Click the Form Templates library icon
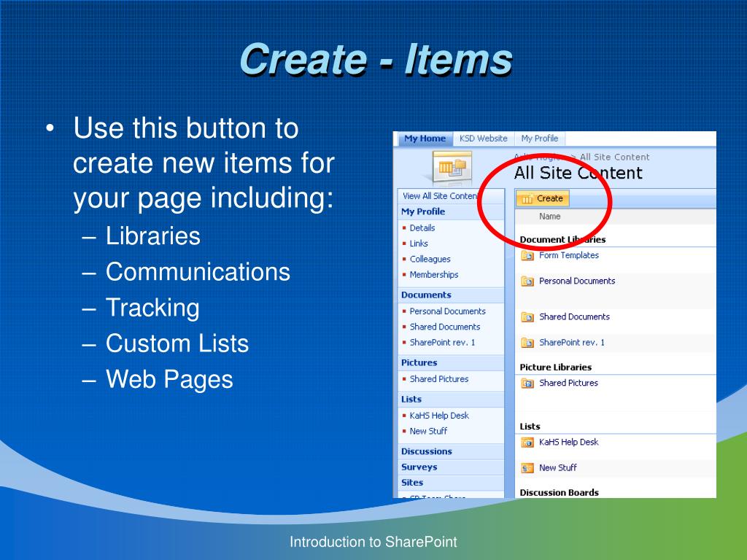Viewport: 747px width, 560px height. pyautogui.click(x=527, y=256)
